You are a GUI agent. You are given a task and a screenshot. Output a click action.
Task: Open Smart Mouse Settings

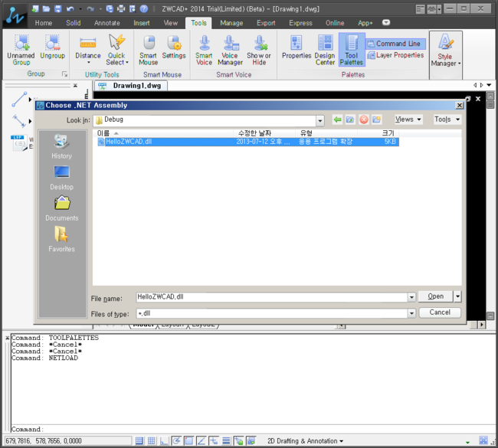pos(174,47)
